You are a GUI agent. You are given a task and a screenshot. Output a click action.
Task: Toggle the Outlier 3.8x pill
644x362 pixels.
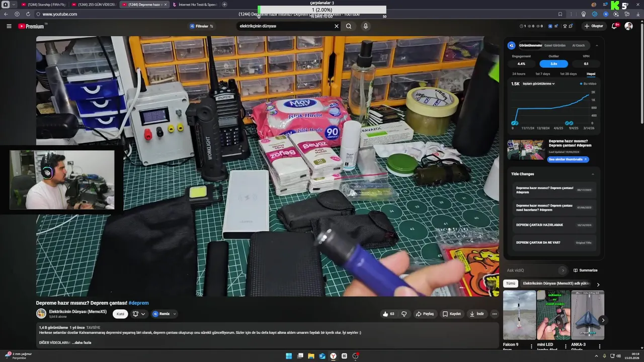point(553,64)
